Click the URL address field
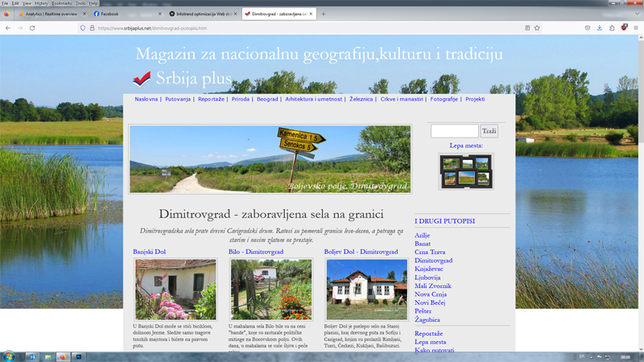The height and width of the screenshot is (362, 644). pyautogui.click(x=308, y=28)
